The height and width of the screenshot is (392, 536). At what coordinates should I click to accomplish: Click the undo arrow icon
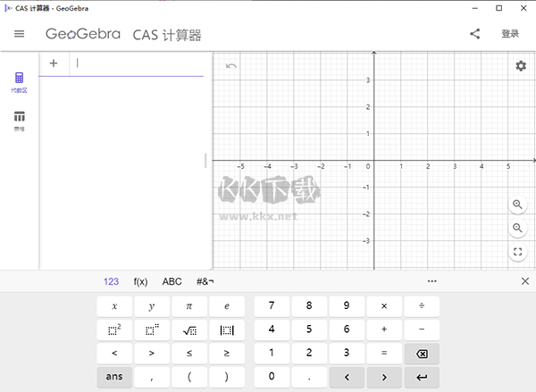click(x=231, y=66)
